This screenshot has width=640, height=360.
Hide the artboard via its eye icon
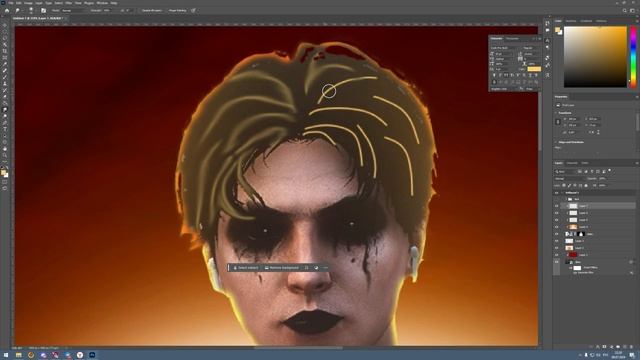(556, 193)
